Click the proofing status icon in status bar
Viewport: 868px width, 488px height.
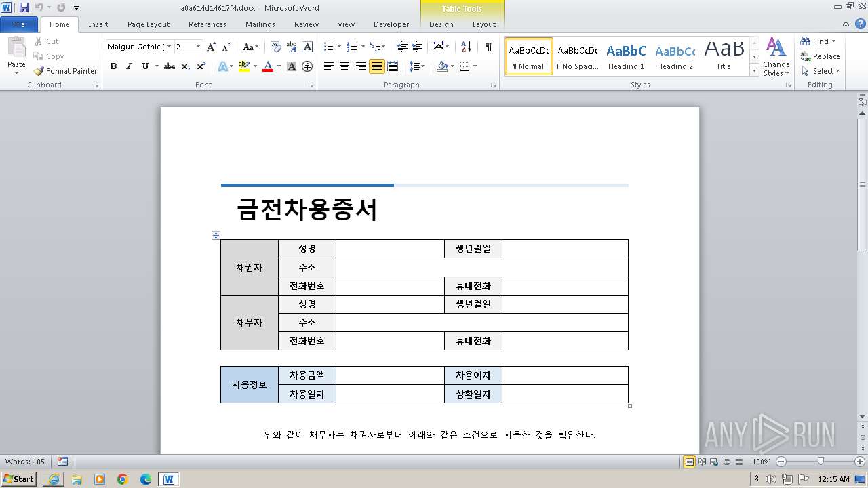62,462
